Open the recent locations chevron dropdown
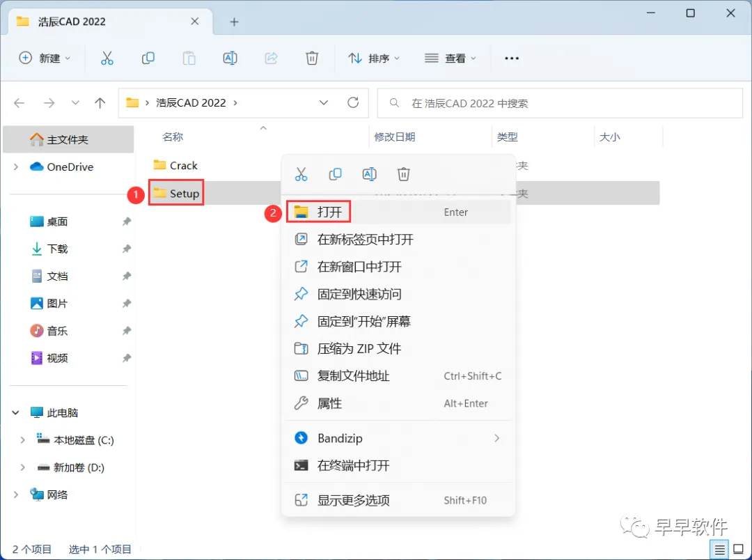 coord(75,102)
